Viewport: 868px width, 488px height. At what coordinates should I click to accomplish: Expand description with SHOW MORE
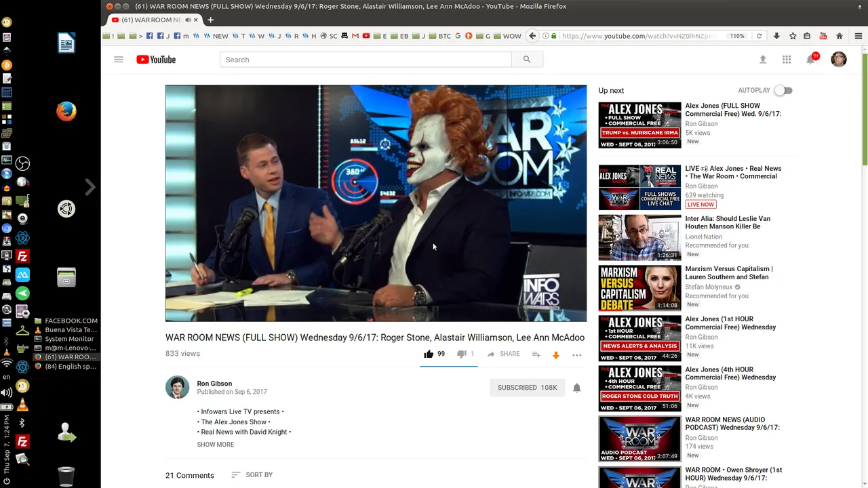[x=216, y=445]
